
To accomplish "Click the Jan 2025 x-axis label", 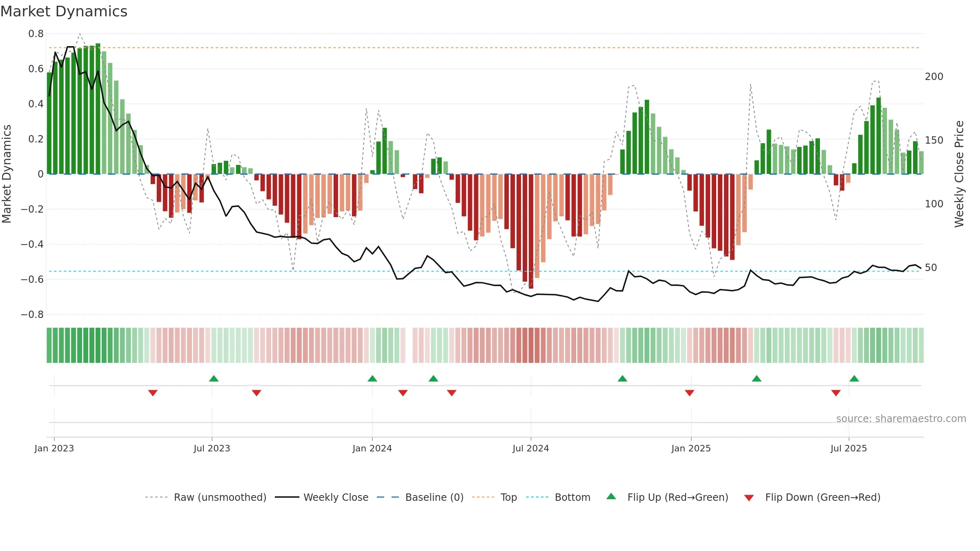I will [x=691, y=448].
